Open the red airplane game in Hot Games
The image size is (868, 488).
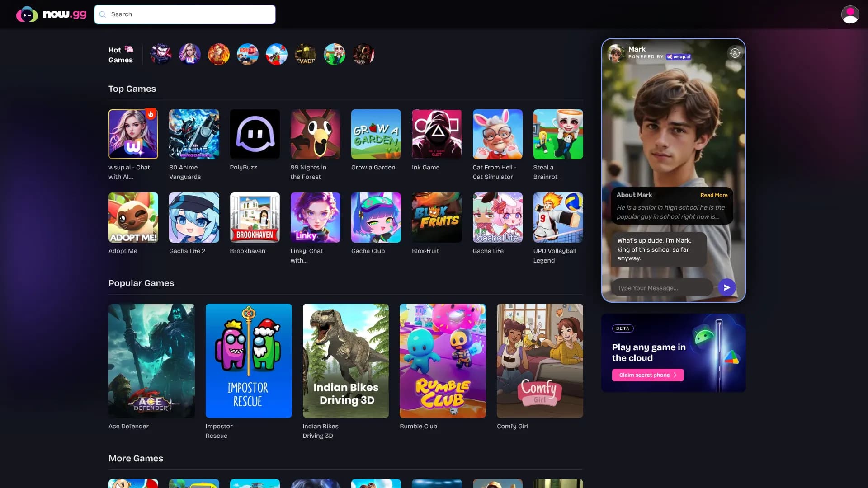click(277, 55)
